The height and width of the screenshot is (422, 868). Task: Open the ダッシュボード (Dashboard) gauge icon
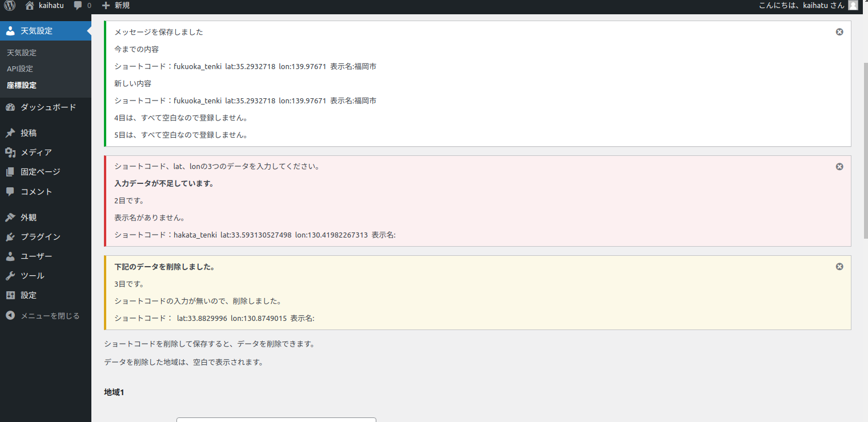tap(10, 107)
